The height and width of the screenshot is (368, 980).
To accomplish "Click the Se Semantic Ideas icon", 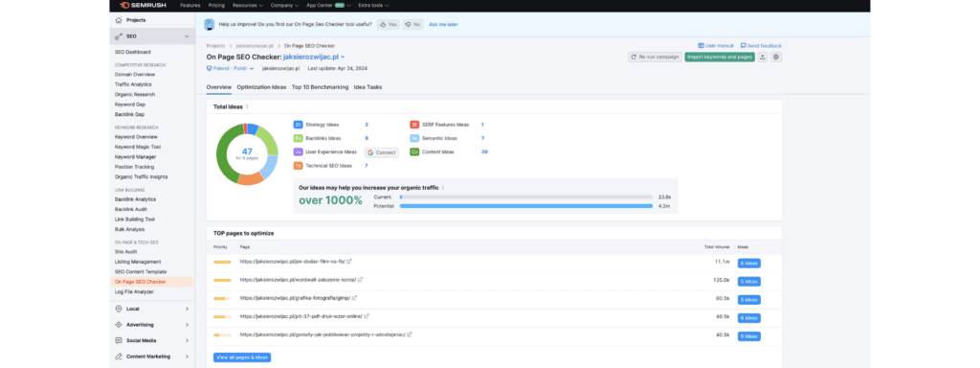I will (414, 138).
